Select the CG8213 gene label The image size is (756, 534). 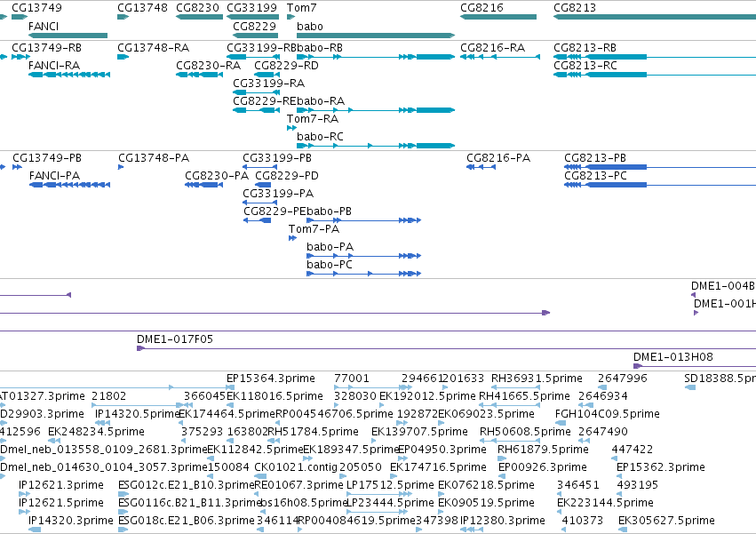(x=575, y=8)
